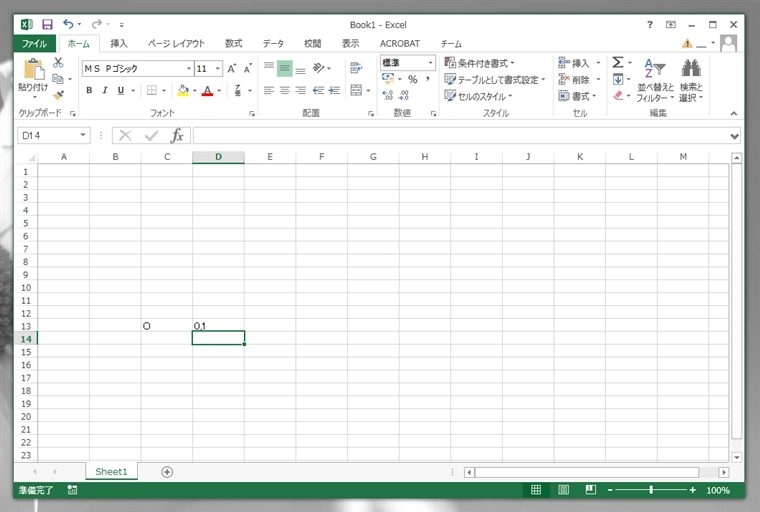This screenshot has width=760, height=512.
Task: Click the Copy icon in the clipboard group
Action: [58, 79]
